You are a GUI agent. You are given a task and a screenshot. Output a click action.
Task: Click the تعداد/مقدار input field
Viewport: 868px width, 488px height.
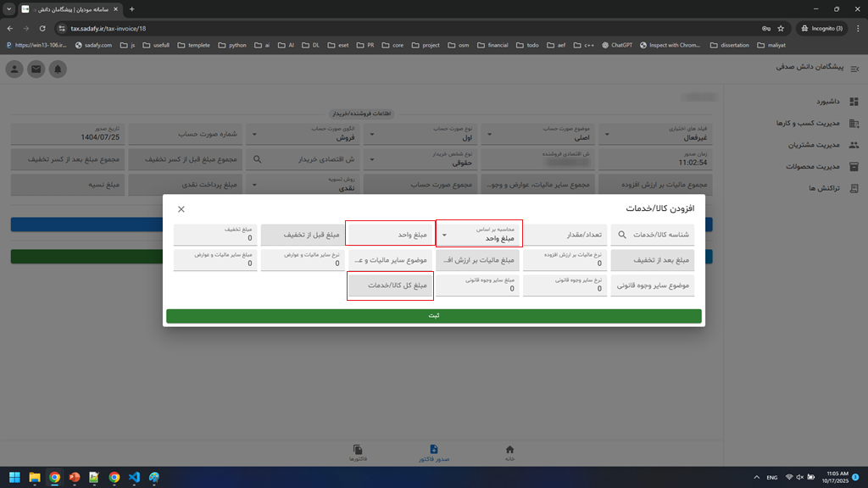tap(565, 235)
